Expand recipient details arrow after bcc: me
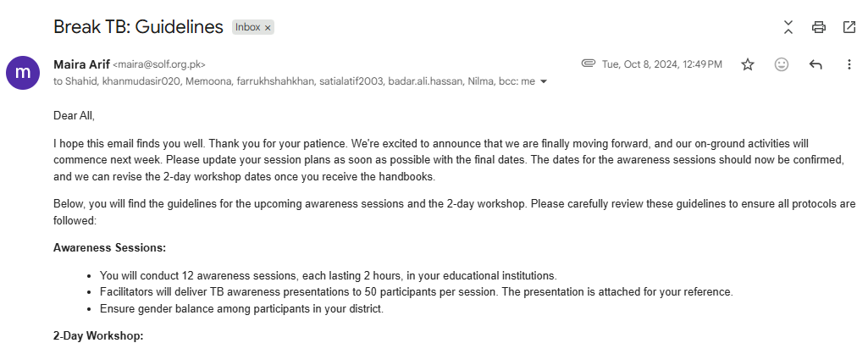The height and width of the screenshot is (343, 868). click(544, 81)
